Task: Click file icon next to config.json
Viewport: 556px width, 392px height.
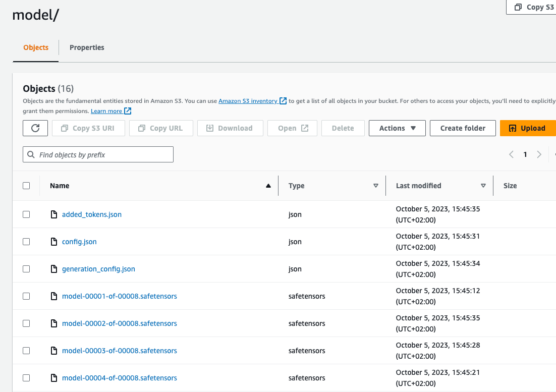Action: click(x=54, y=242)
